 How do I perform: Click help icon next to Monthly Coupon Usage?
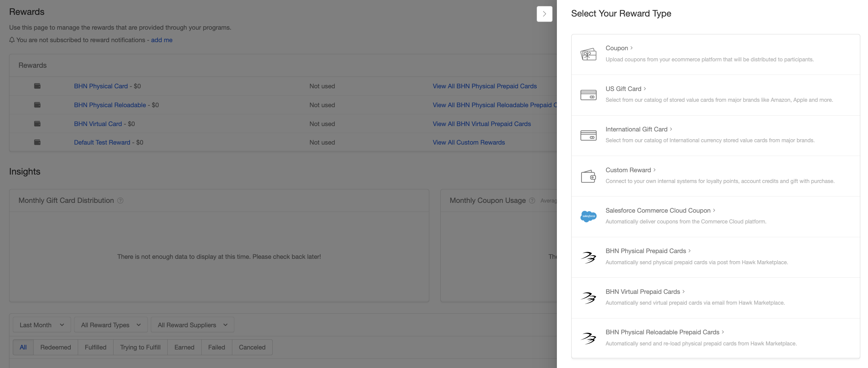(532, 201)
